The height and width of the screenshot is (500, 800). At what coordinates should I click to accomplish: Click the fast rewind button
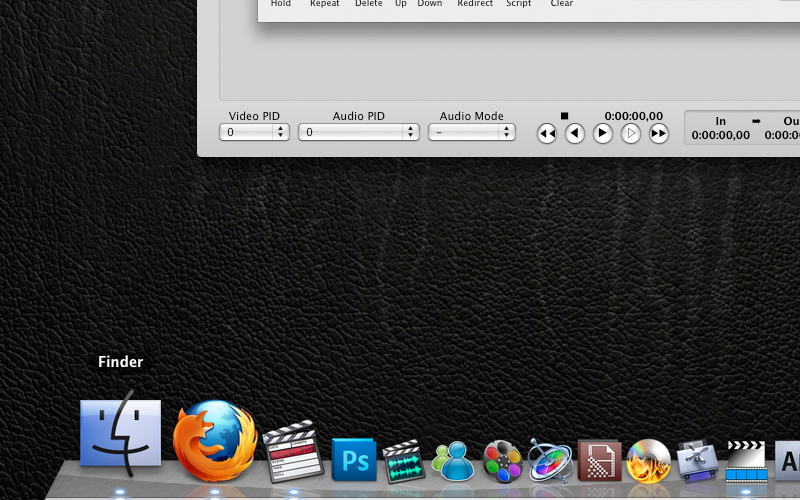pos(547,134)
